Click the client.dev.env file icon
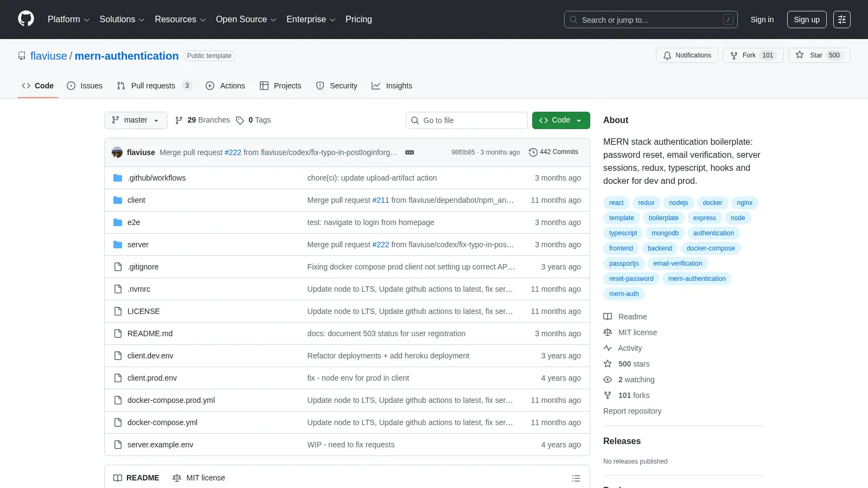 click(118, 356)
